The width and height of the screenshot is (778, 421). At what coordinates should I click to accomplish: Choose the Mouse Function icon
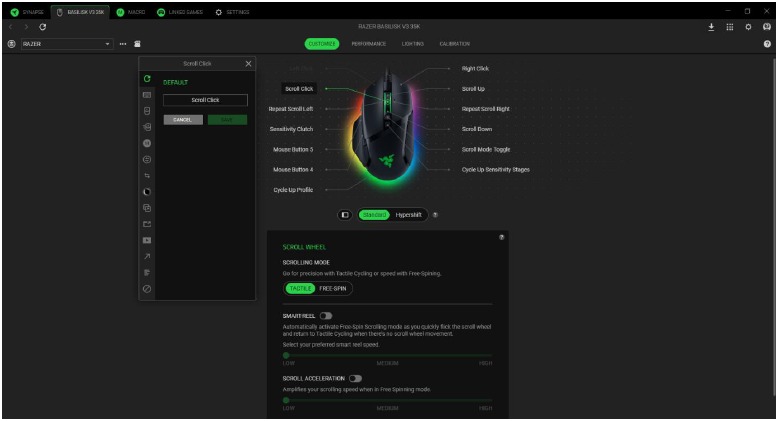[147, 111]
